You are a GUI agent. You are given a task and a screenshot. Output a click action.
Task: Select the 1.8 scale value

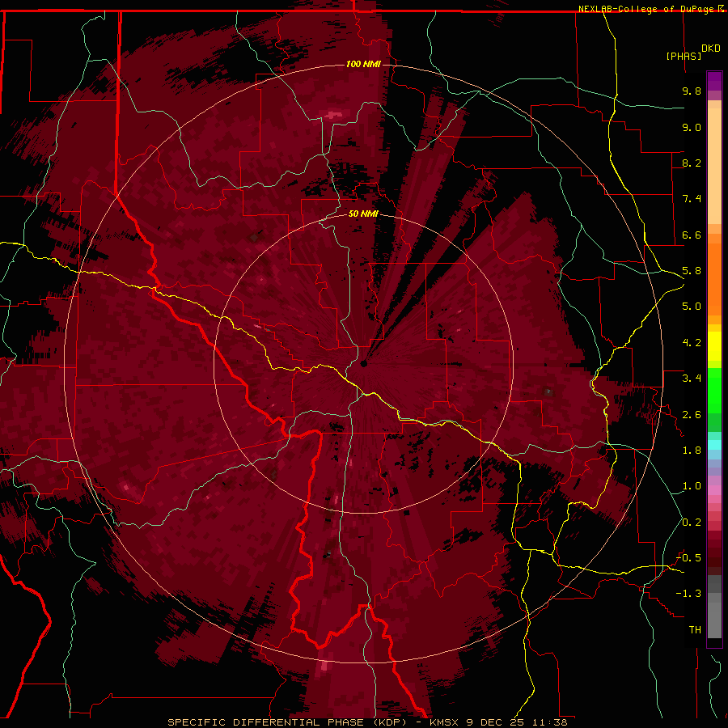(692, 451)
